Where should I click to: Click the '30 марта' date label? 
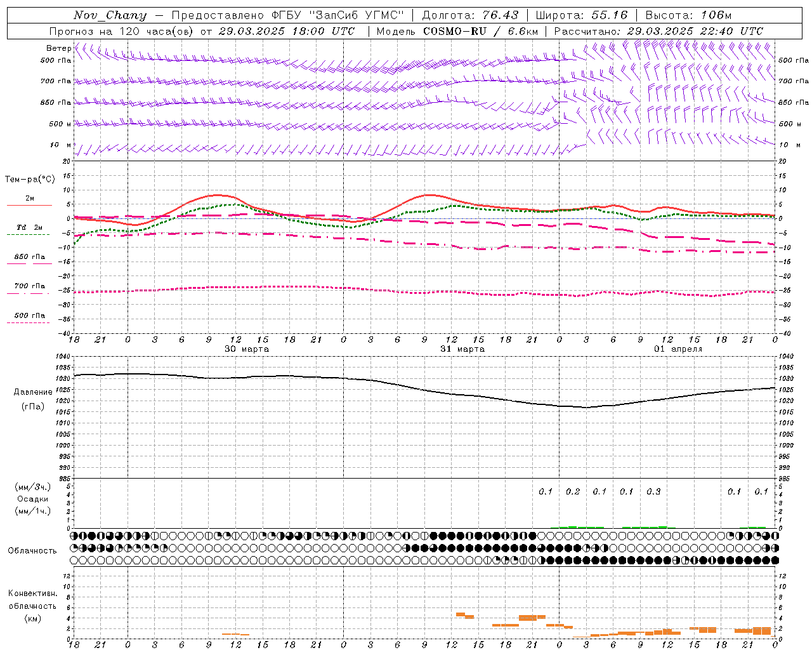pos(247,349)
